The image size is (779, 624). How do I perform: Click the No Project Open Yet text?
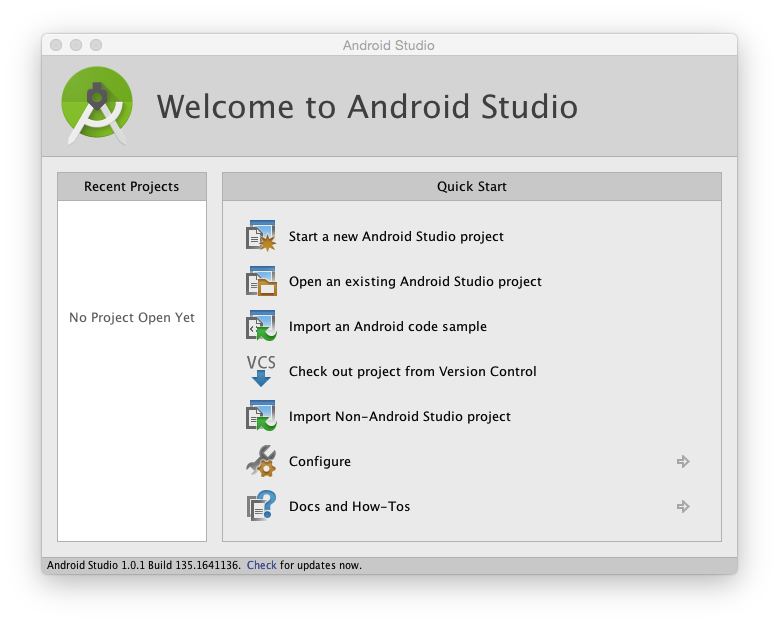[132, 317]
